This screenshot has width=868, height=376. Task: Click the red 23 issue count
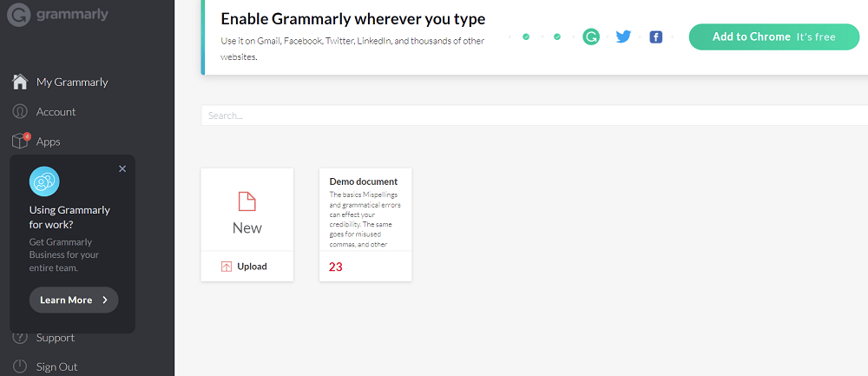point(335,267)
